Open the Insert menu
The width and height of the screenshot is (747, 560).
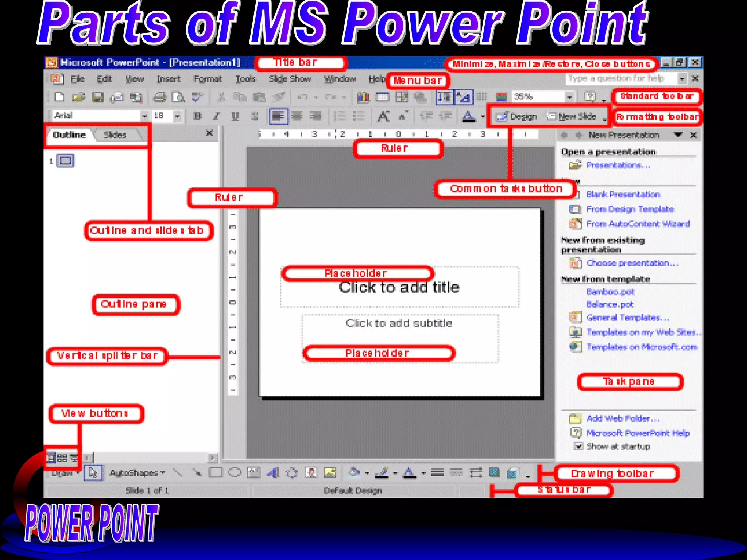169,79
